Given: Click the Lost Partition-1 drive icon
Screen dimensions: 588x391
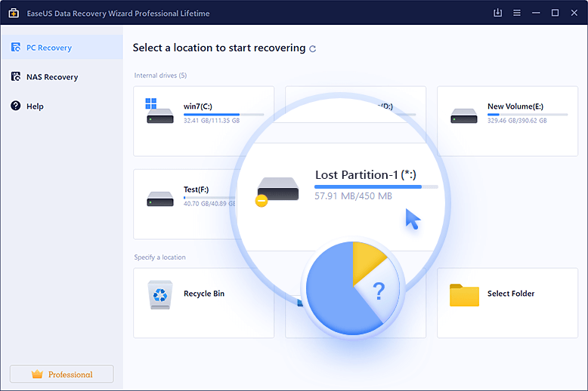Looking at the screenshot, I should click(x=277, y=190).
